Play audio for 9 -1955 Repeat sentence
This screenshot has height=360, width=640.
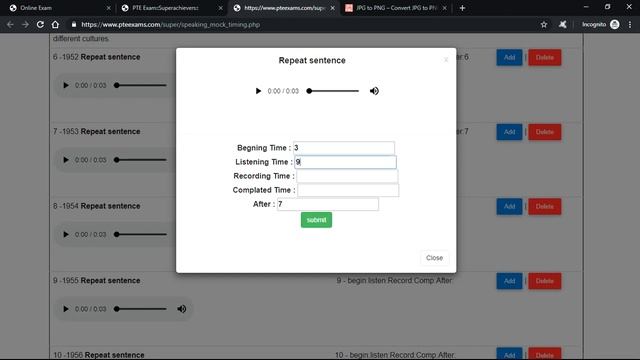pos(66,309)
